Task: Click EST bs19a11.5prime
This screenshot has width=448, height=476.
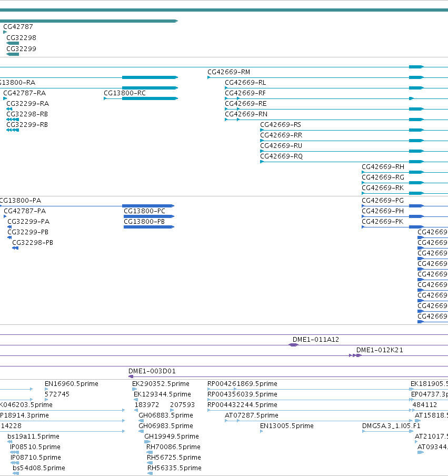Action: coord(33,436)
